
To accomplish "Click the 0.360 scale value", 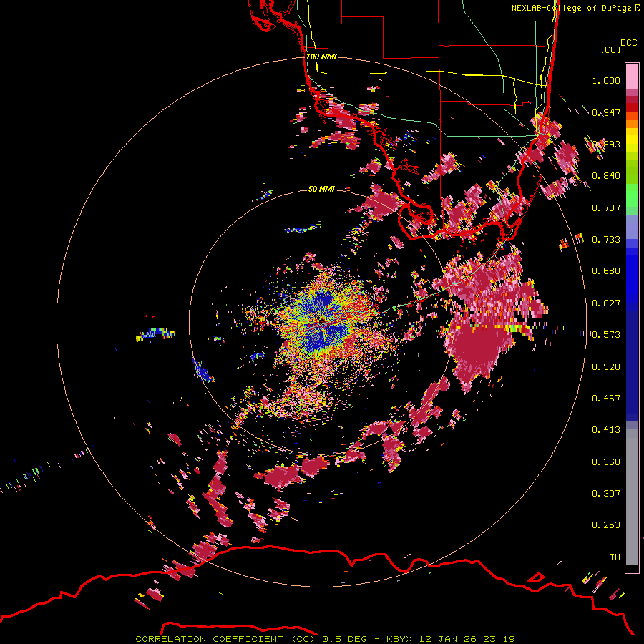I will (x=606, y=462).
